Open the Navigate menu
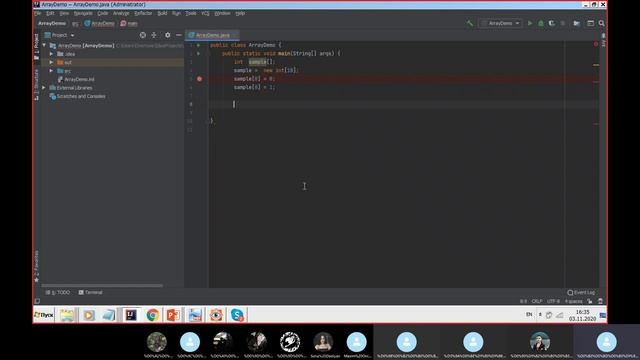 click(x=83, y=13)
